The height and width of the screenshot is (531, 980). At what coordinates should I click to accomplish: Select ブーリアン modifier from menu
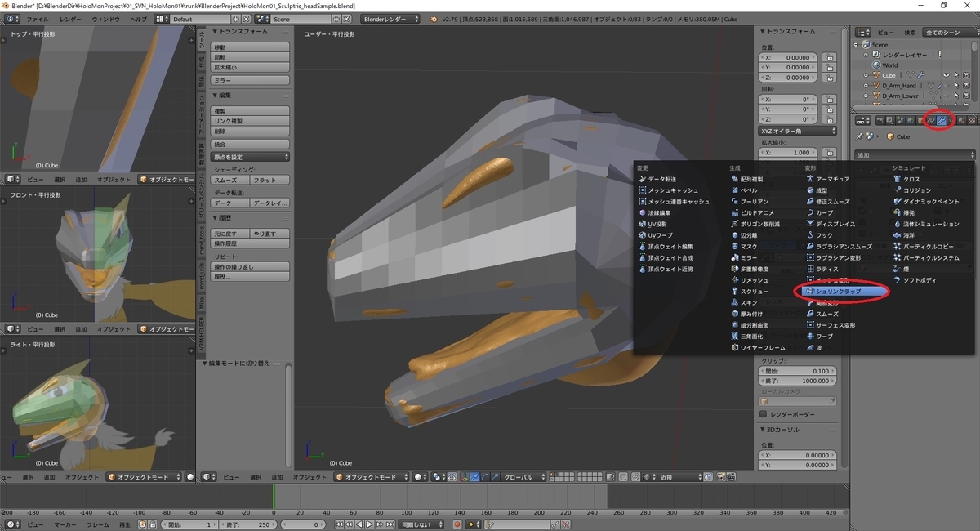pos(754,201)
